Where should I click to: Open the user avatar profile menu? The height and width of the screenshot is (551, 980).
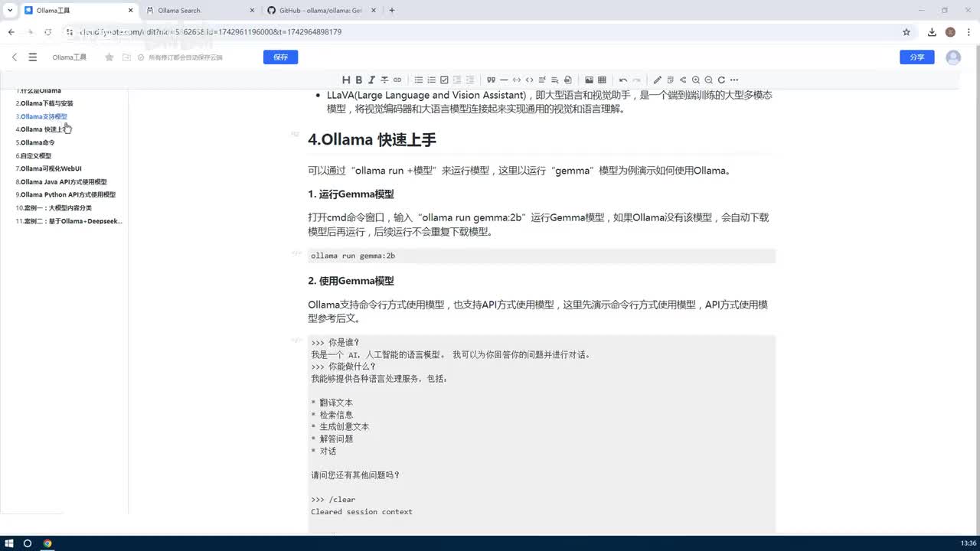click(x=953, y=57)
